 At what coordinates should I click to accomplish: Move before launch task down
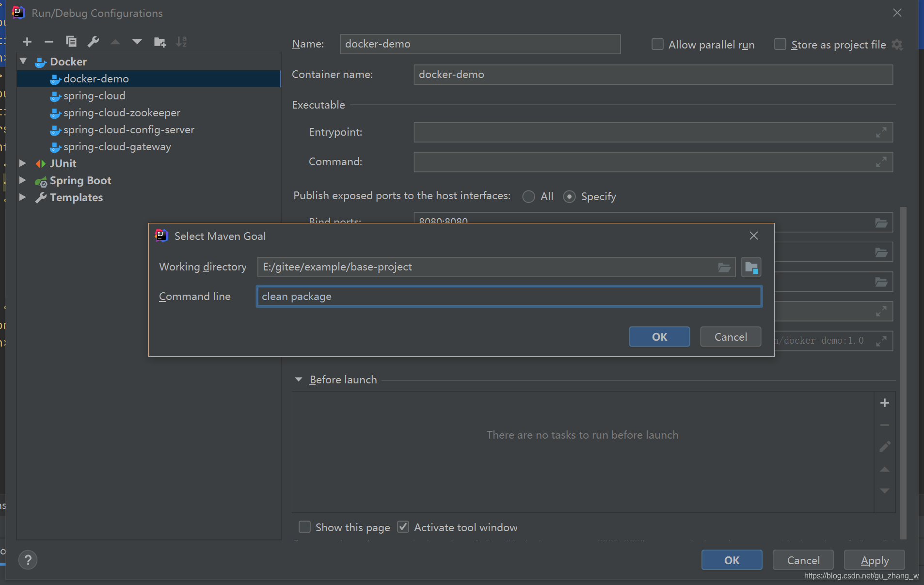pos(885,490)
